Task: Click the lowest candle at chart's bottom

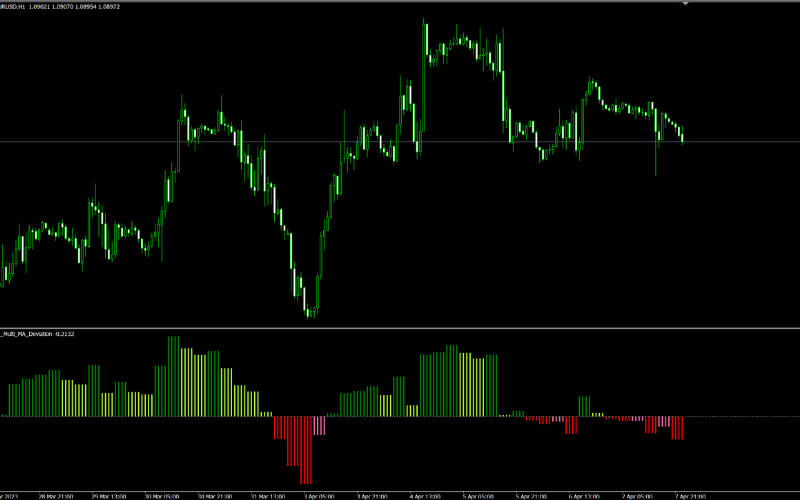Action: 309,310
